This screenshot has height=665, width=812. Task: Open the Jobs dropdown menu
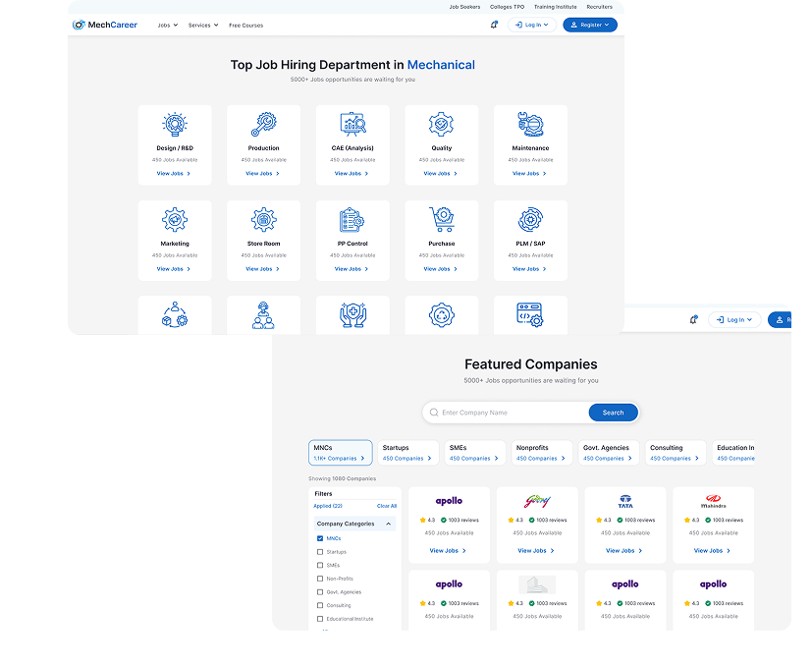[168, 25]
